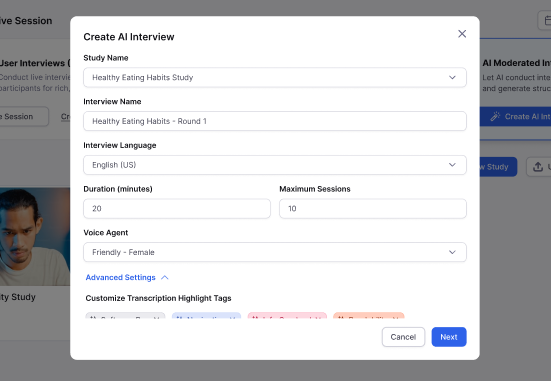
Task: Click the calendar icon at top right
Action: 547,21
